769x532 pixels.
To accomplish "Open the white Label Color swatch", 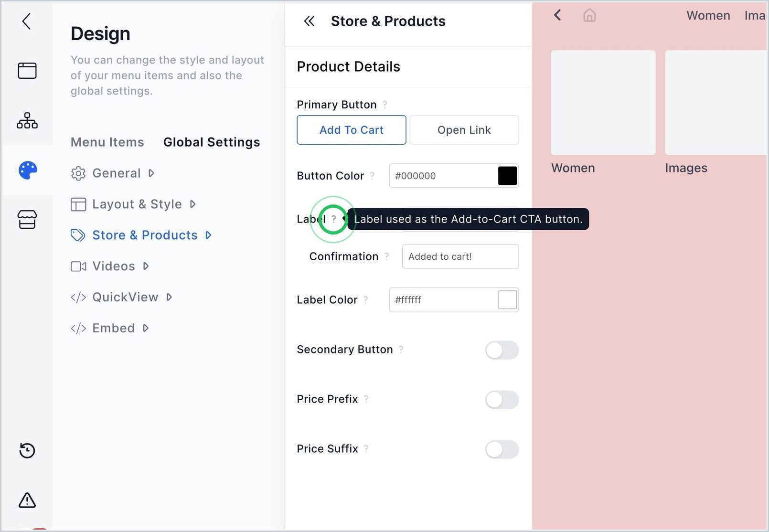I will click(507, 300).
